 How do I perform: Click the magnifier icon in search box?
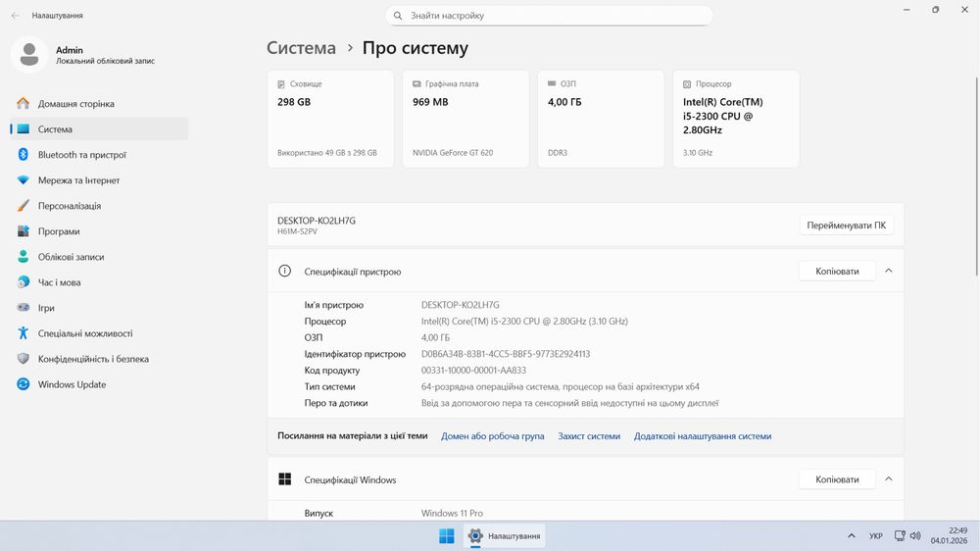point(398,16)
